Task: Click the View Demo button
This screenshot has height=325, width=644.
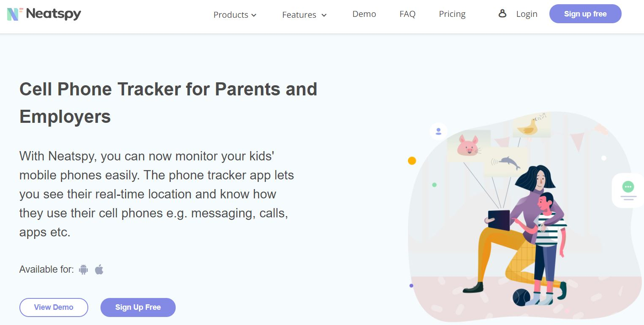Action: pyautogui.click(x=54, y=307)
